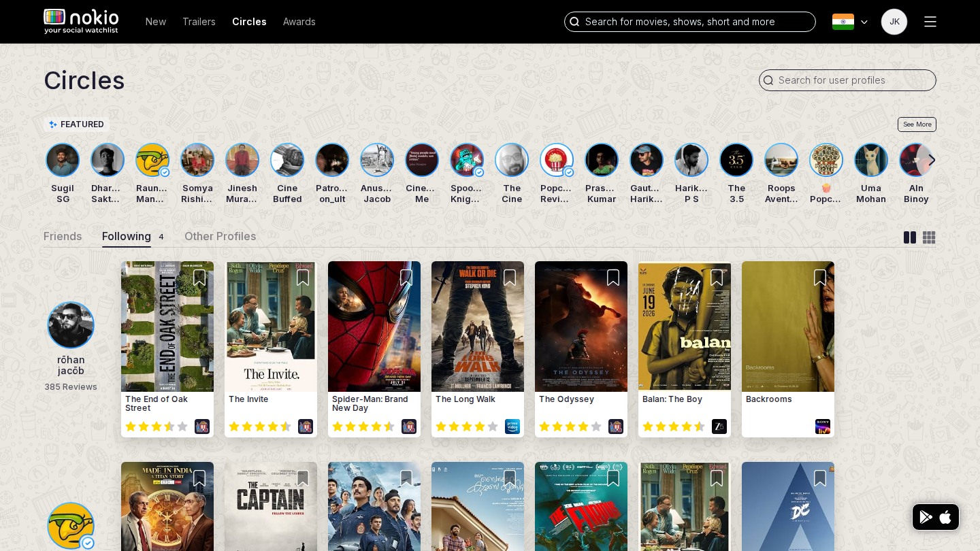Open Pras Kumar featured profile avatar
This screenshot has height=551, width=980.
tap(602, 160)
